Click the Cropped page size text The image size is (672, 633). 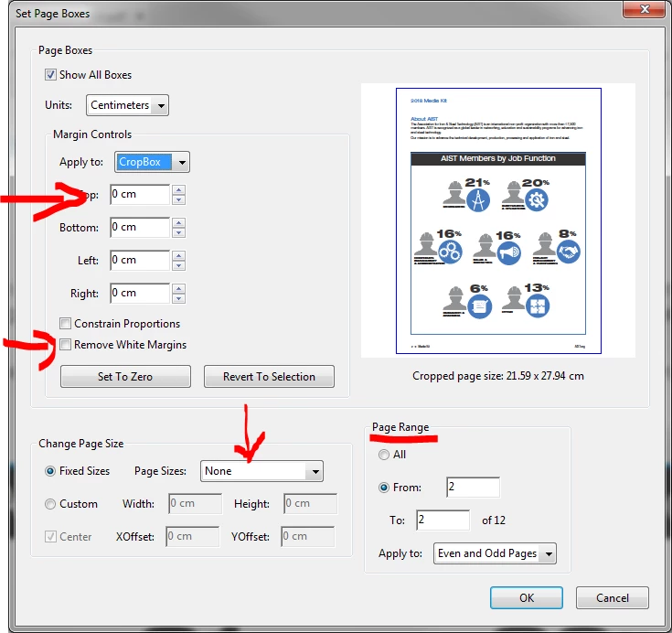(498, 376)
